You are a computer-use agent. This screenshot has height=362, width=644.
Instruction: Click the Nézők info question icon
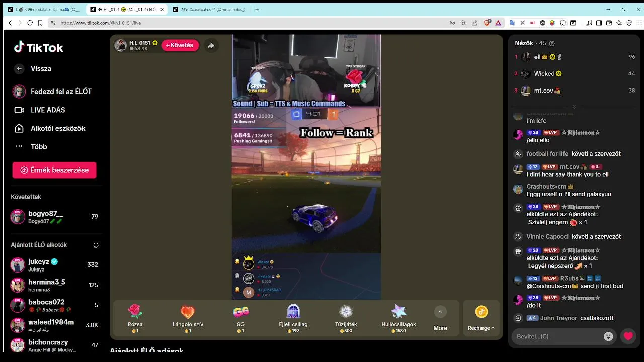(552, 44)
